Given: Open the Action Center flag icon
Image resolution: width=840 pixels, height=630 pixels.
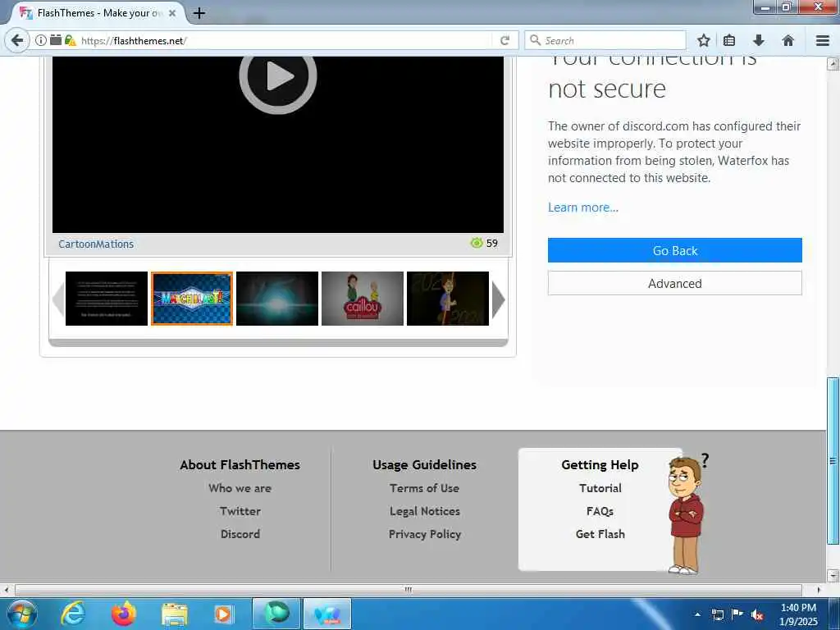Looking at the screenshot, I should point(737,614).
